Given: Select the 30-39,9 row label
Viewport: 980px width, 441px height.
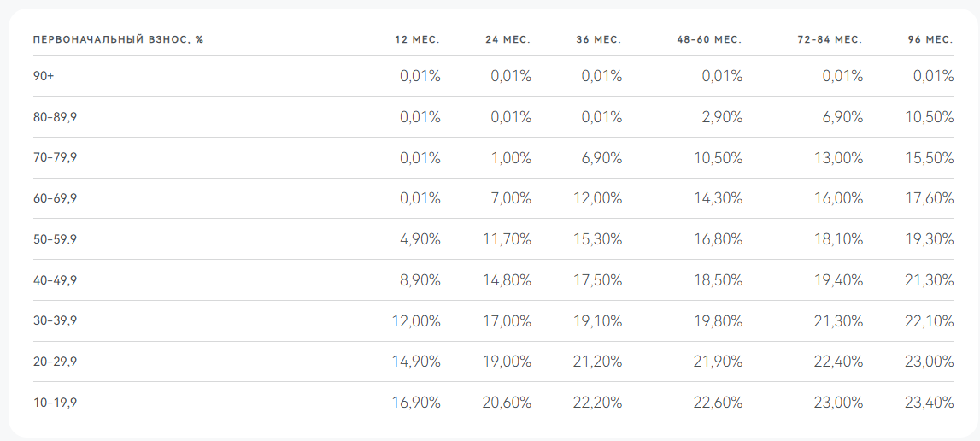Looking at the screenshot, I should click(x=55, y=320).
